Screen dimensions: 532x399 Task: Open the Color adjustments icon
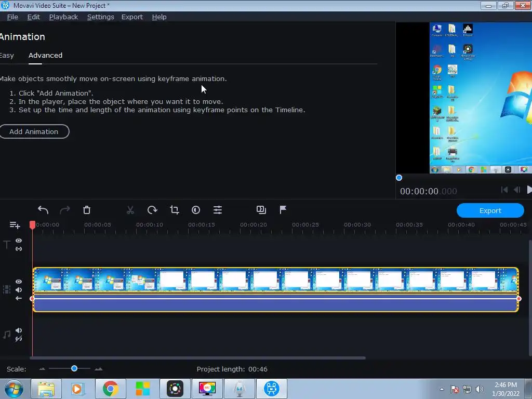196,210
